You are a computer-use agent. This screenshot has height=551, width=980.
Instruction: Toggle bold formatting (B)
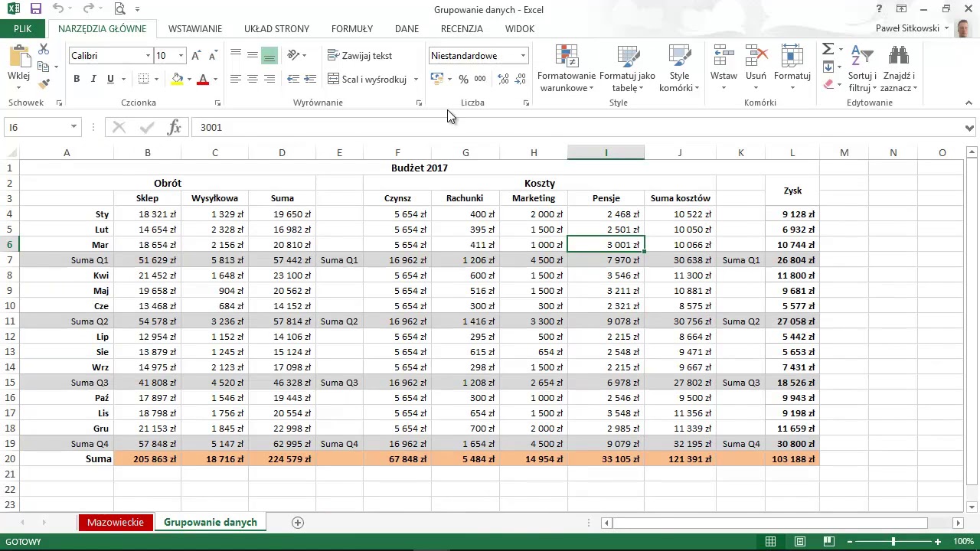77,79
